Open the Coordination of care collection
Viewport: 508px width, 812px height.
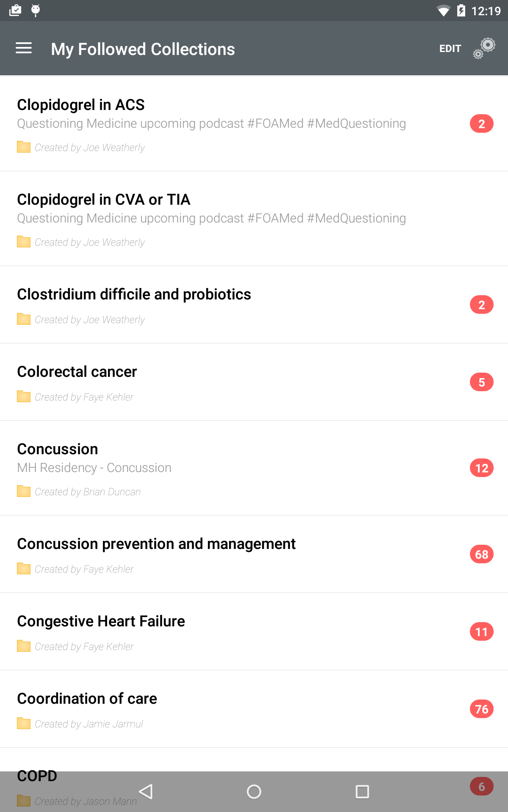[x=87, y=699]
